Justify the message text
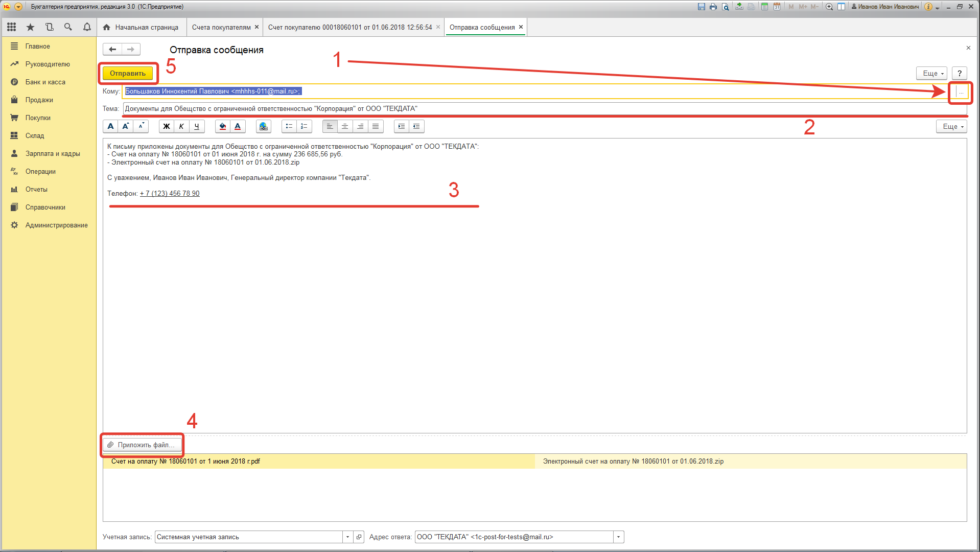The width and height of the screenshot is (980, 552). [x=376, y=126]
